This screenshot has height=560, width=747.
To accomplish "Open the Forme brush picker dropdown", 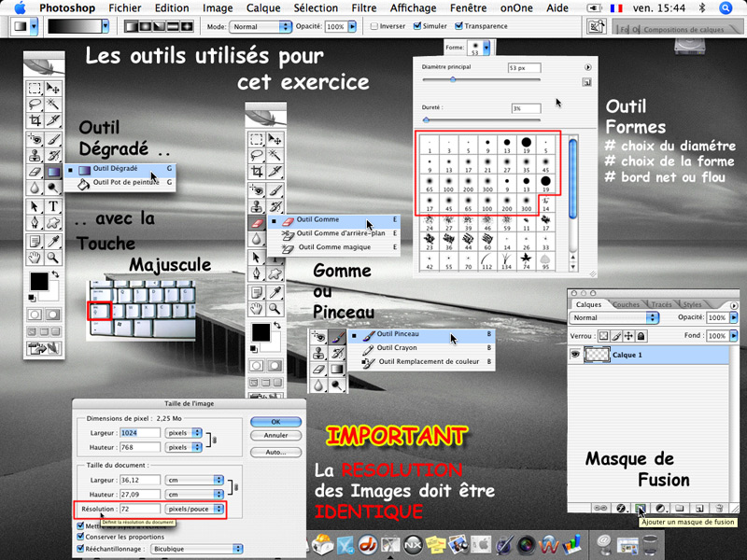I will coord(486,48).
